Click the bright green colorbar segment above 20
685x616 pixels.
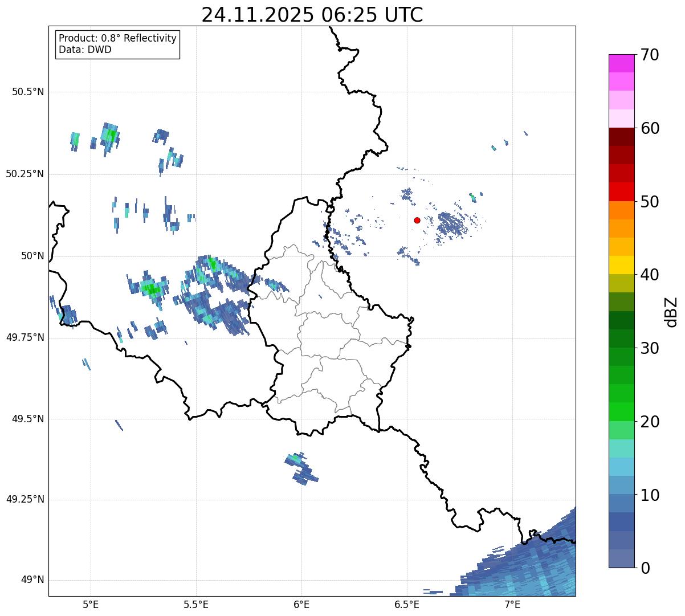click(622, 412)
